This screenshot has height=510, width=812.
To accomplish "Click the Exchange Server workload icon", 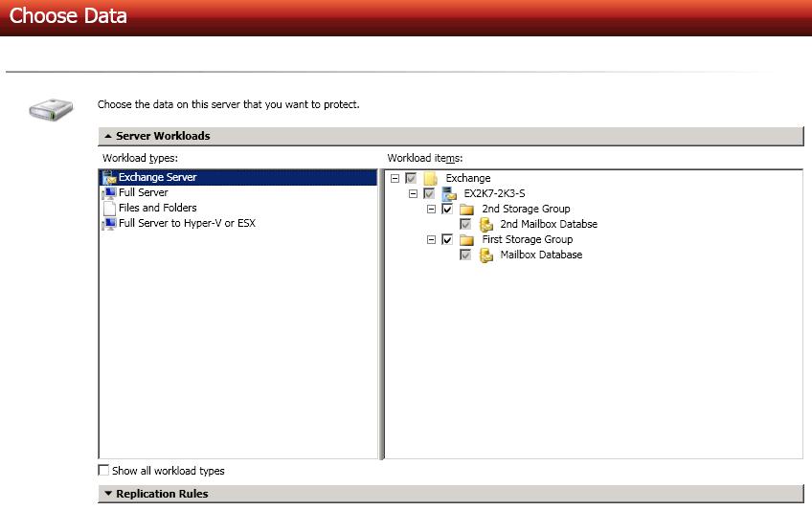I will pos(108,177).
